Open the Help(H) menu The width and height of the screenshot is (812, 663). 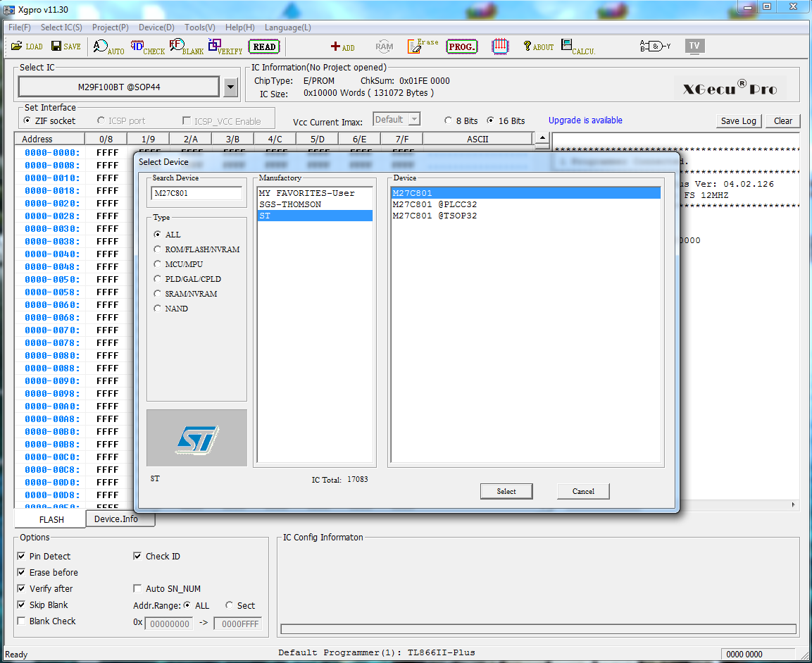[x=239, y=27]
